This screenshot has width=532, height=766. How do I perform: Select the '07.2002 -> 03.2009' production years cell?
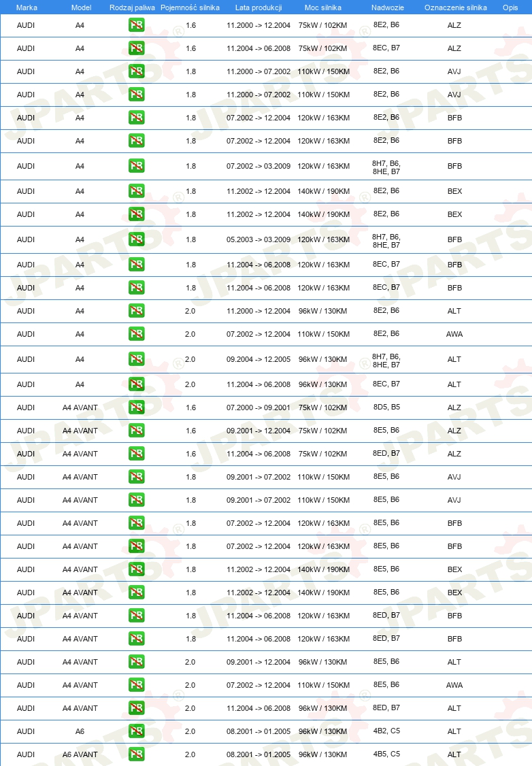(x=259, y=166)
